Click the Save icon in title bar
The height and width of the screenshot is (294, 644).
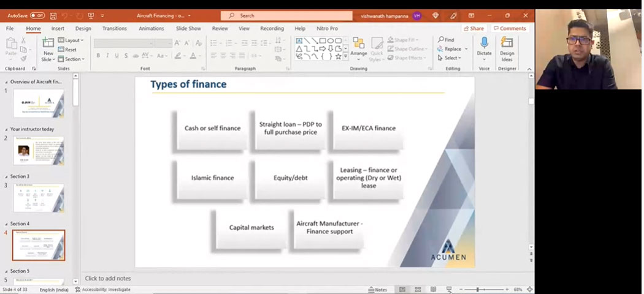(x=53, y=15)
